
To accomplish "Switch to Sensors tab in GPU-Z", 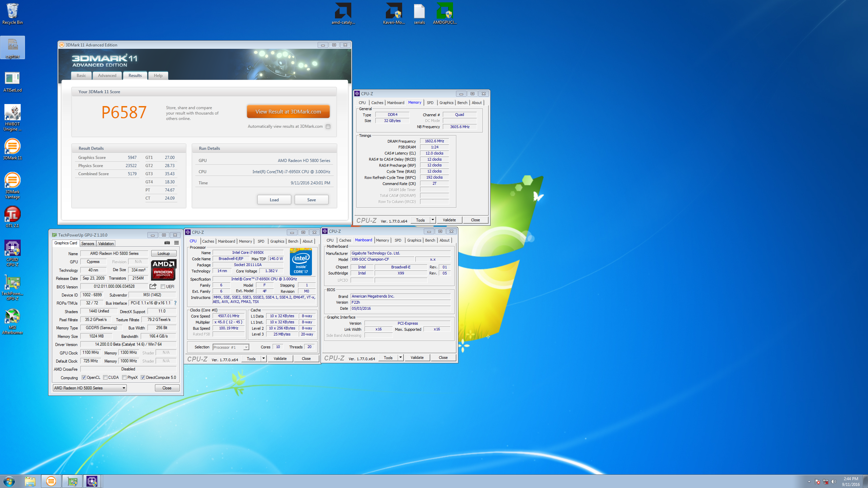I will 87,244.
